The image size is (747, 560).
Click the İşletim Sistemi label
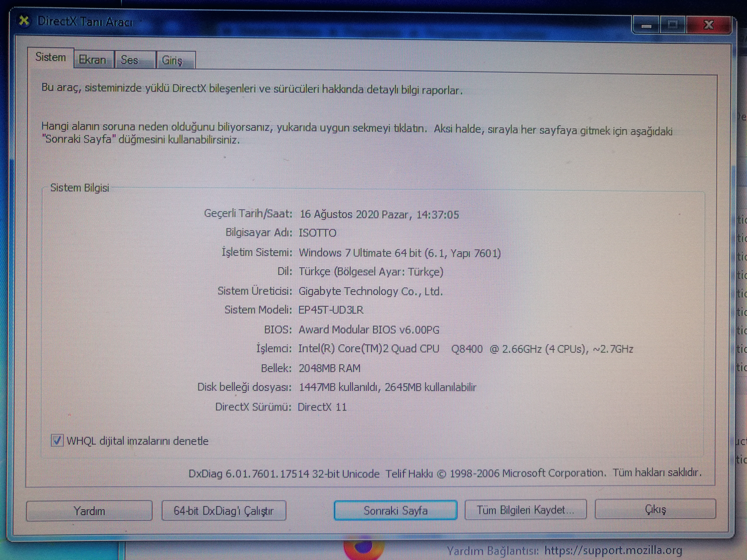[257, 252]
